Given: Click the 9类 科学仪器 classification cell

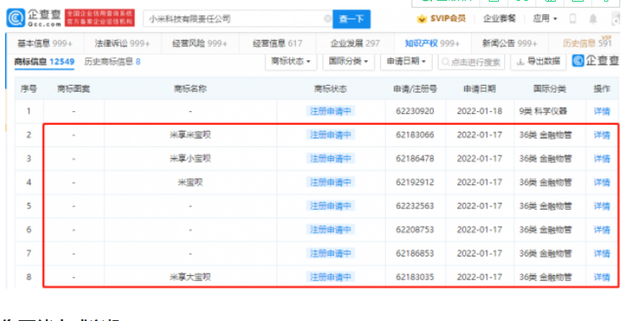Looking at the screenshot, I should [x=543, y=111].
